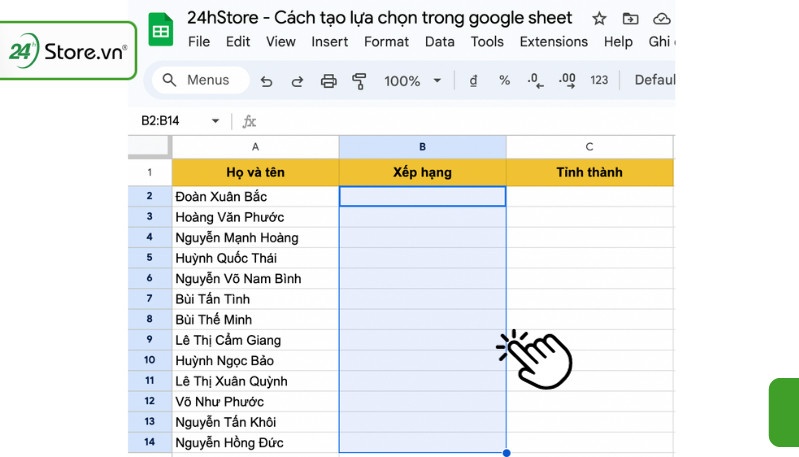
Task: Open the Format menu
Action: [x=386, y=42]
